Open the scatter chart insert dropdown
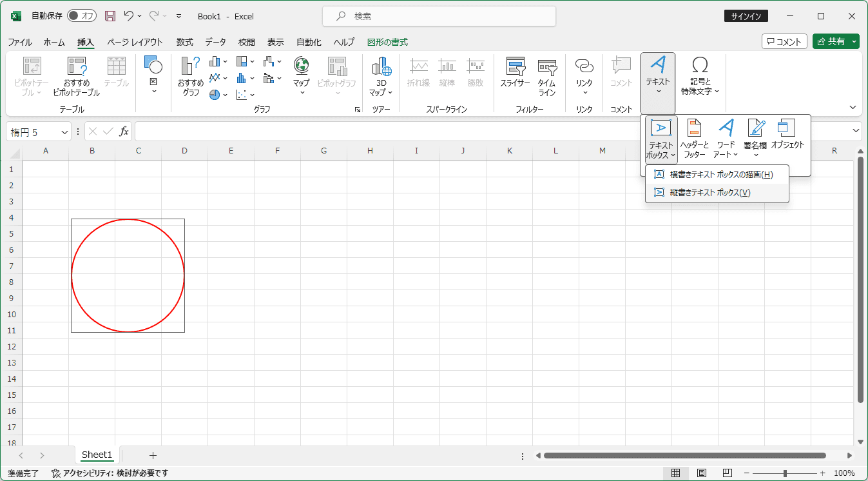 tap(246, 94)
